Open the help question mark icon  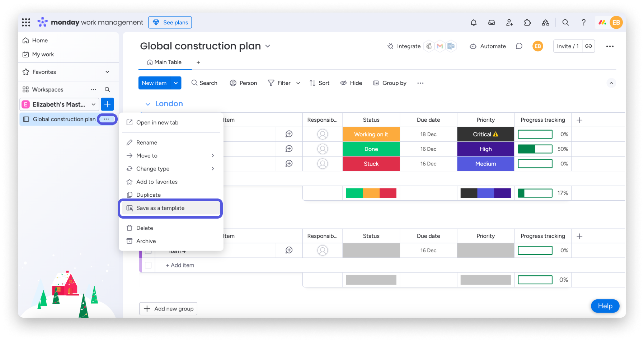click(584, 22)
